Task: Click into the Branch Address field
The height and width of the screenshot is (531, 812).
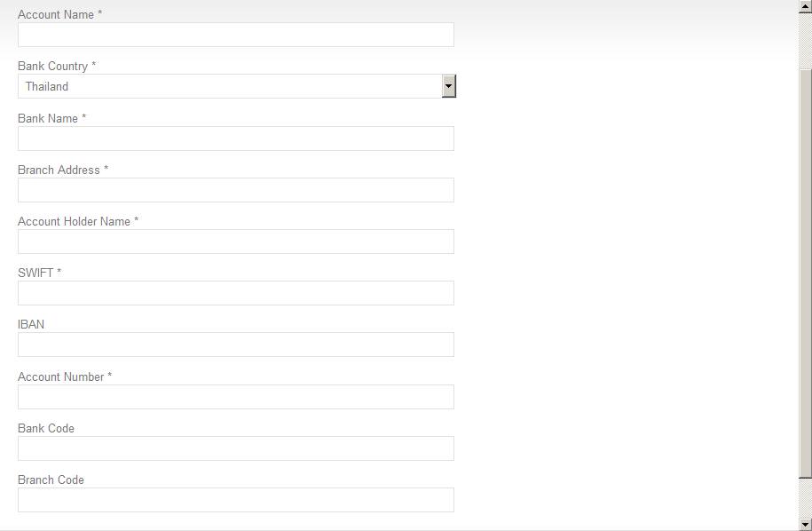Action: tap(235, 190)
